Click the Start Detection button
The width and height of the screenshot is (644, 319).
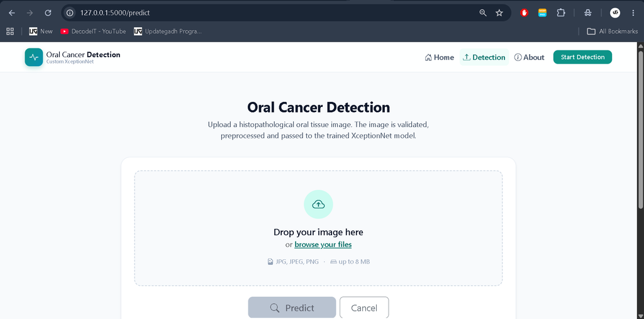(x=583, y=57)
